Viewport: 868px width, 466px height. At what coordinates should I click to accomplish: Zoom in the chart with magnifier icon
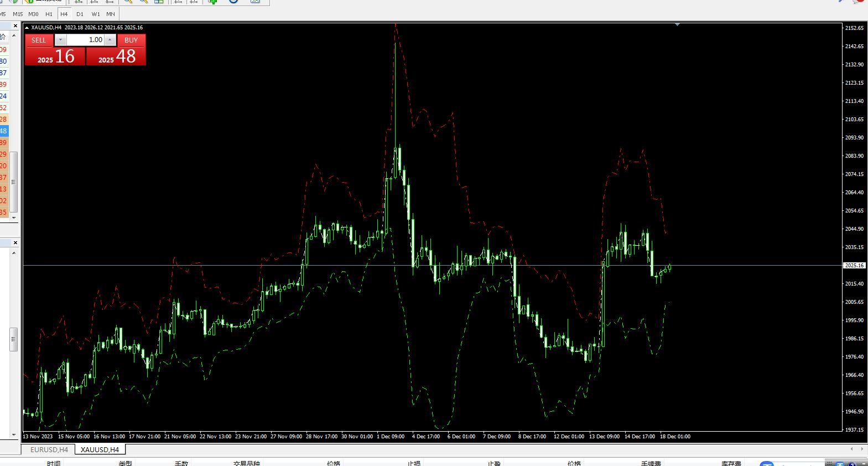pos(128,2)
